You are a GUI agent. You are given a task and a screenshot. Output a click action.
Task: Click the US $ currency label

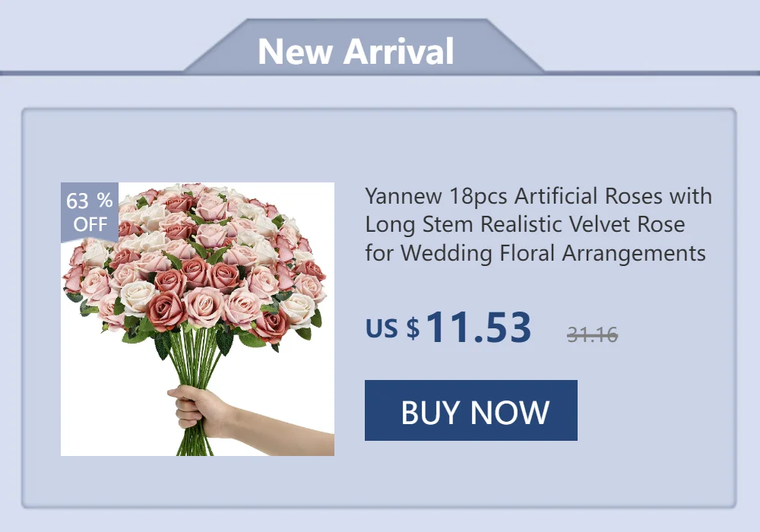(393, 328)
